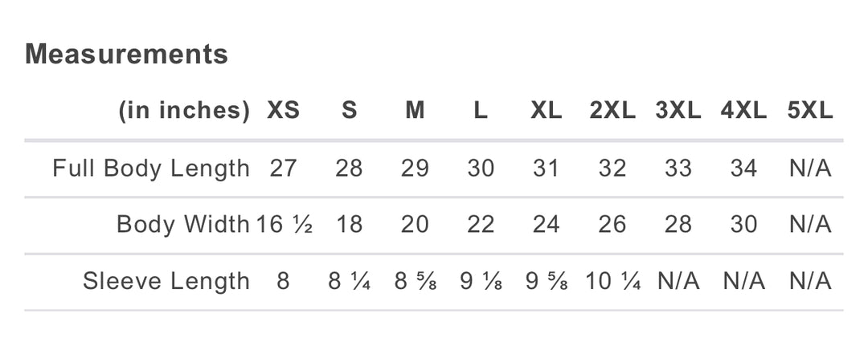
Task: Click the Sleeve Length row label
Action: (166, 281)
